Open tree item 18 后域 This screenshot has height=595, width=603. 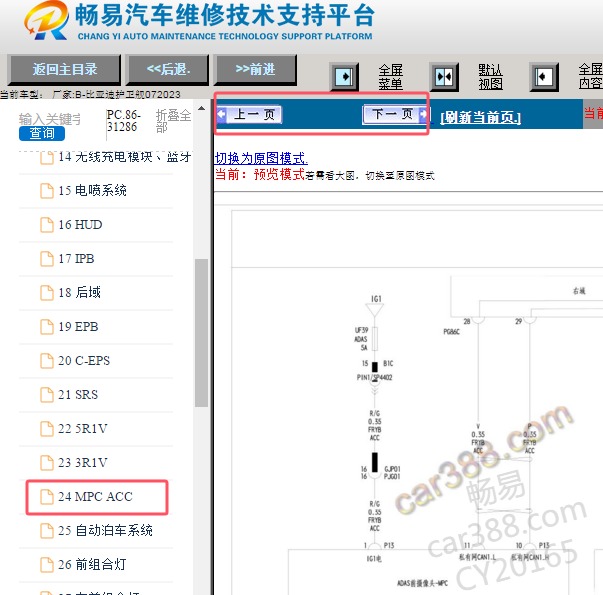click(x=79, y=292)
